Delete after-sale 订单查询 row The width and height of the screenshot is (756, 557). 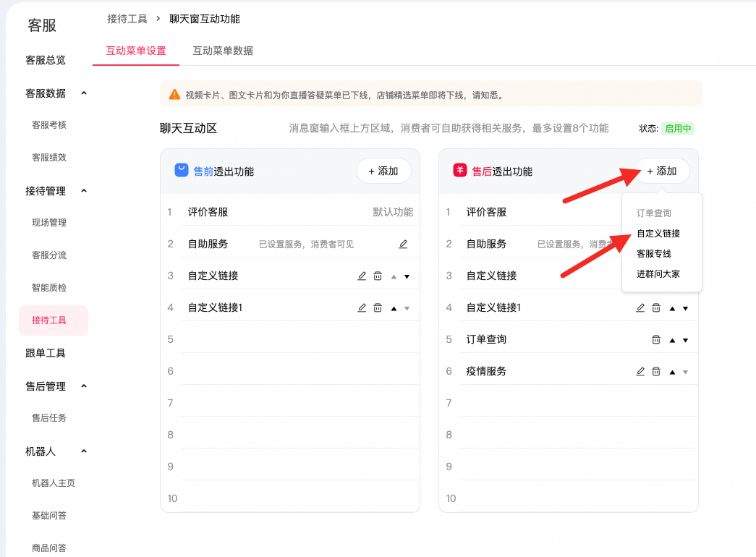[656, 340]
